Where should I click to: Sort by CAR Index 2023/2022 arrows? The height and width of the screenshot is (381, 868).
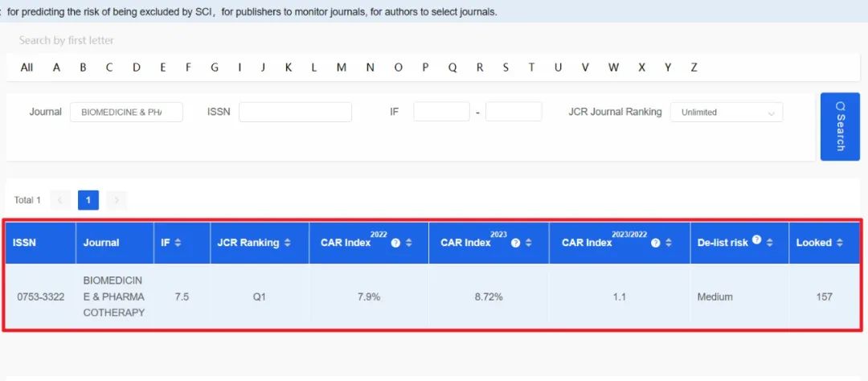click(669, 243)
